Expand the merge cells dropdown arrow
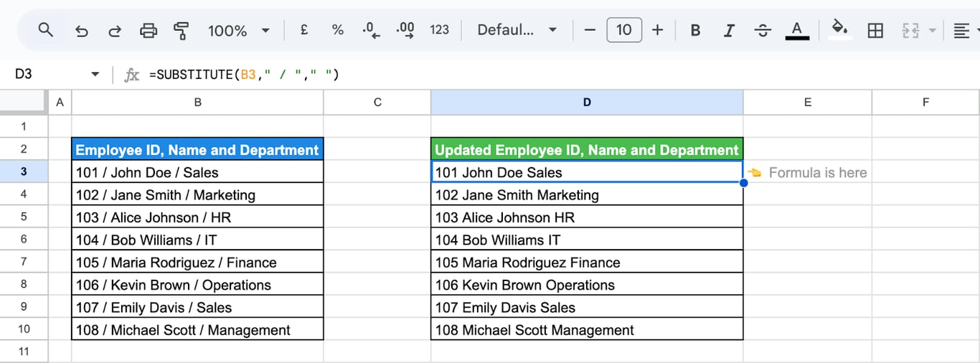Image resolution: width=980 pixels, height=363 pixels. 932,30
